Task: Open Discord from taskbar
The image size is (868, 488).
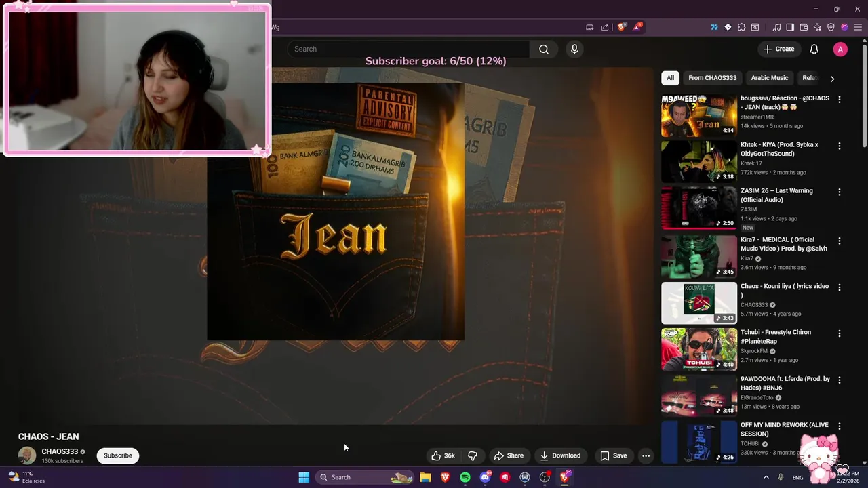Action: coord(485,477)
